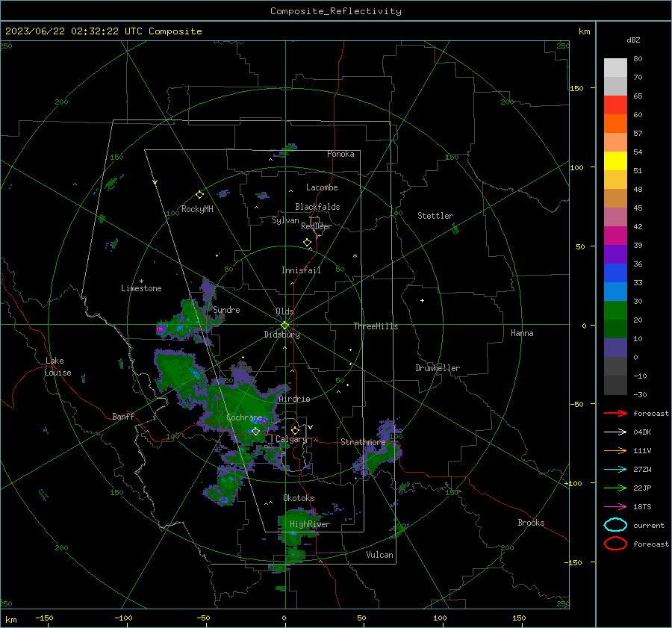
Task: Click the Okotoks city label
Action: [x=299, y=498]
